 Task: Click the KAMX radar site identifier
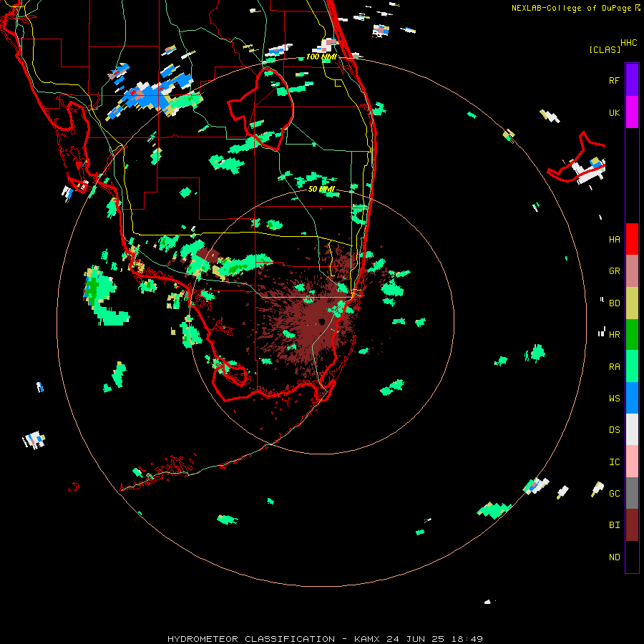[367, 639]
